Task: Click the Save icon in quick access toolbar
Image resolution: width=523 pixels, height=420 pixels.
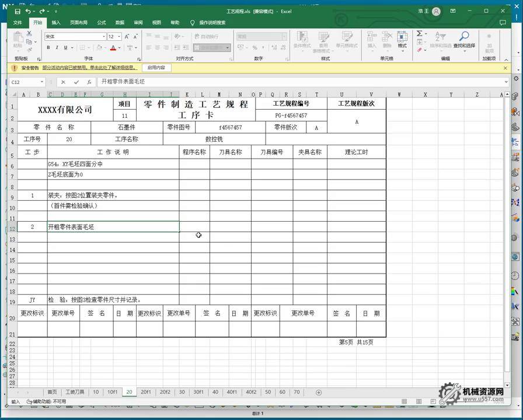Action: [18, 11]
